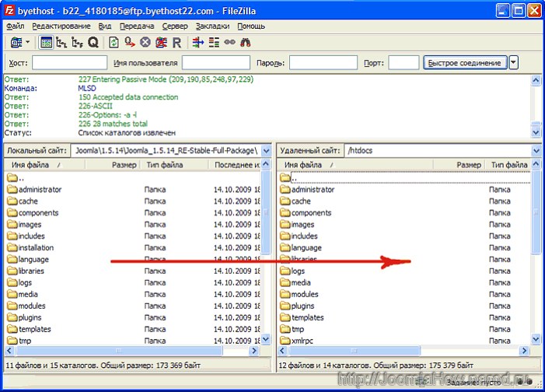Toggle synchronized browsing

tap(230, 43)
